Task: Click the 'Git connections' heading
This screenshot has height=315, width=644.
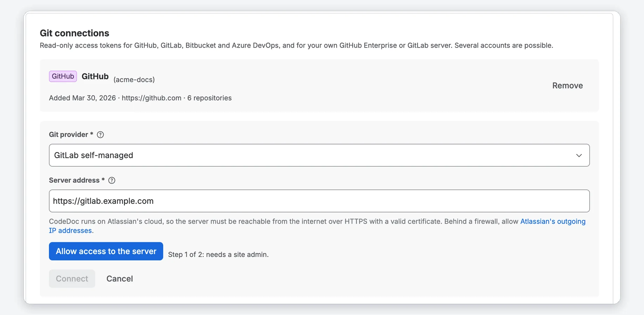Action: [x=75, y=33]
